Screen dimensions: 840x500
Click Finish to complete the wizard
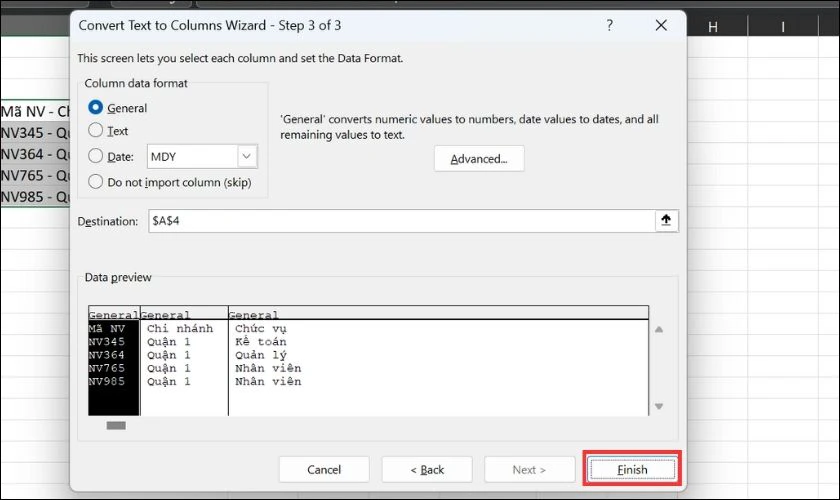(631, 469)
